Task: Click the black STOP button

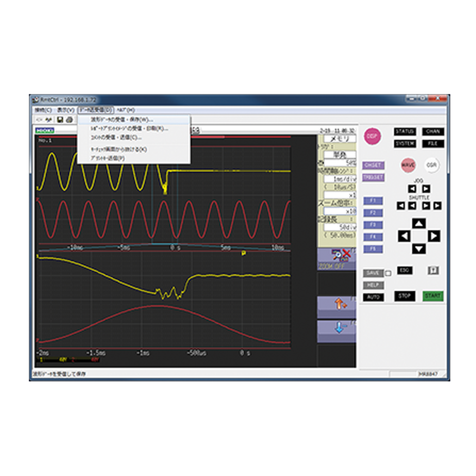Action: click(405, 296)
